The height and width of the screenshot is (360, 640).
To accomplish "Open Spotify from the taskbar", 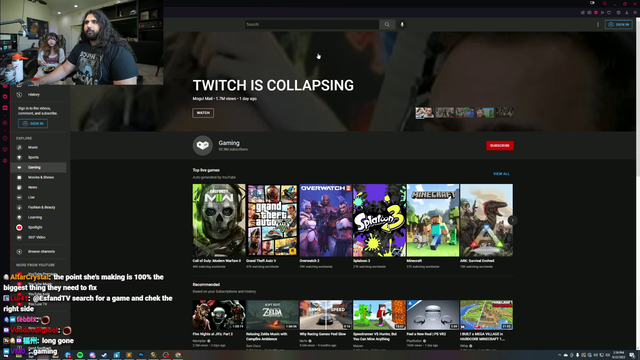I will coord(80,355).
